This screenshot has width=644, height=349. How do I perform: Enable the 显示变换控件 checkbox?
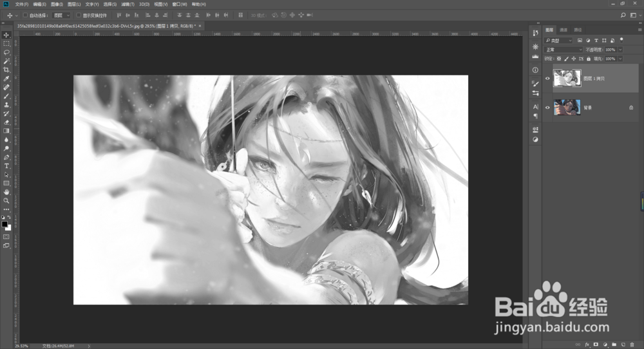click(x=79, y=15)
